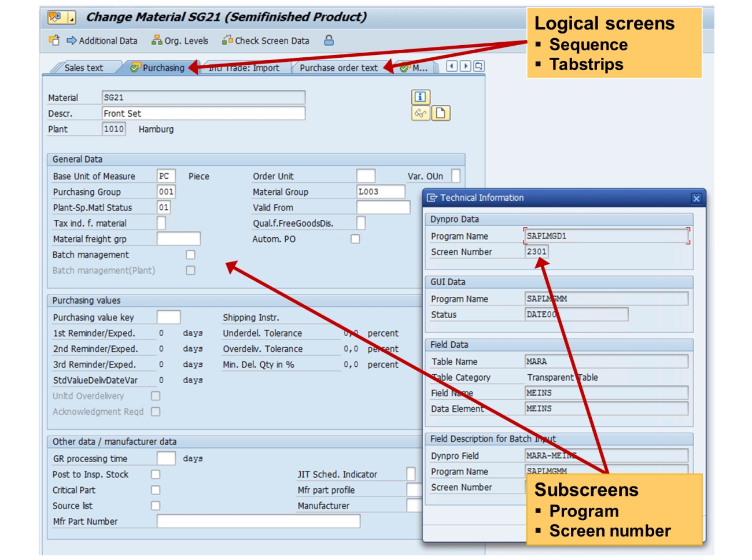752x560 pixels.
Task: Switch to the Purchase order text tab
Action: click(x=338, y=68)
